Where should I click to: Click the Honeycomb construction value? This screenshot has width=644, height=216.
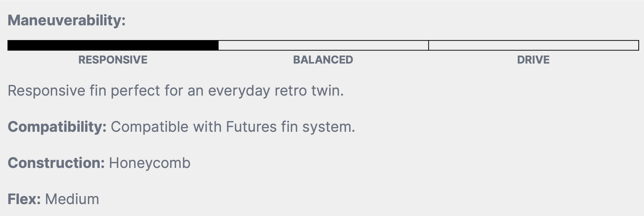pyautogui.click(x=150, y=163)
